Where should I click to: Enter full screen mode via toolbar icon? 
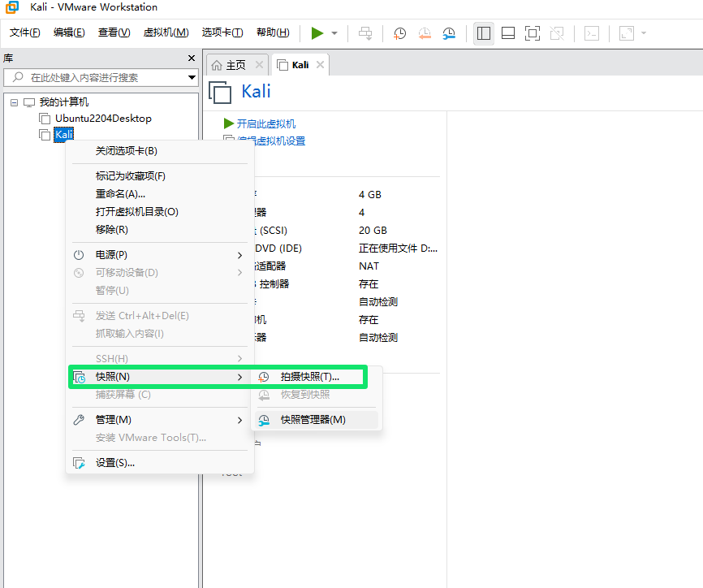[x=532, y=33]
